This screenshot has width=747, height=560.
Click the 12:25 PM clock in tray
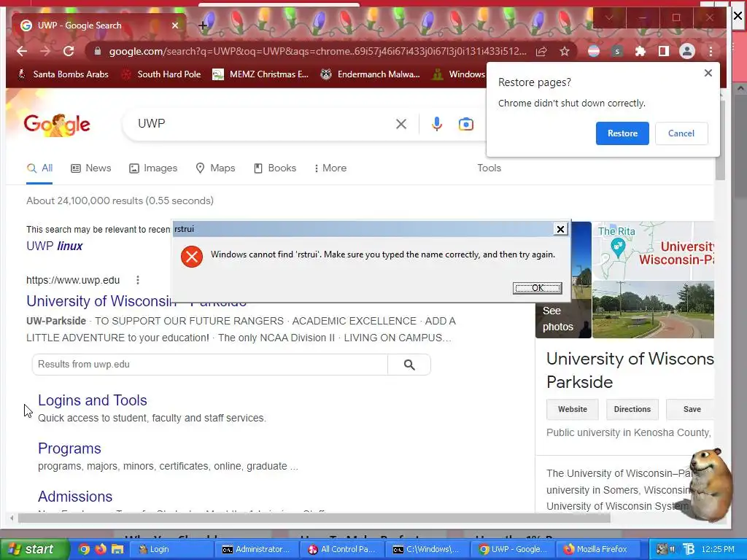[718, 549]
